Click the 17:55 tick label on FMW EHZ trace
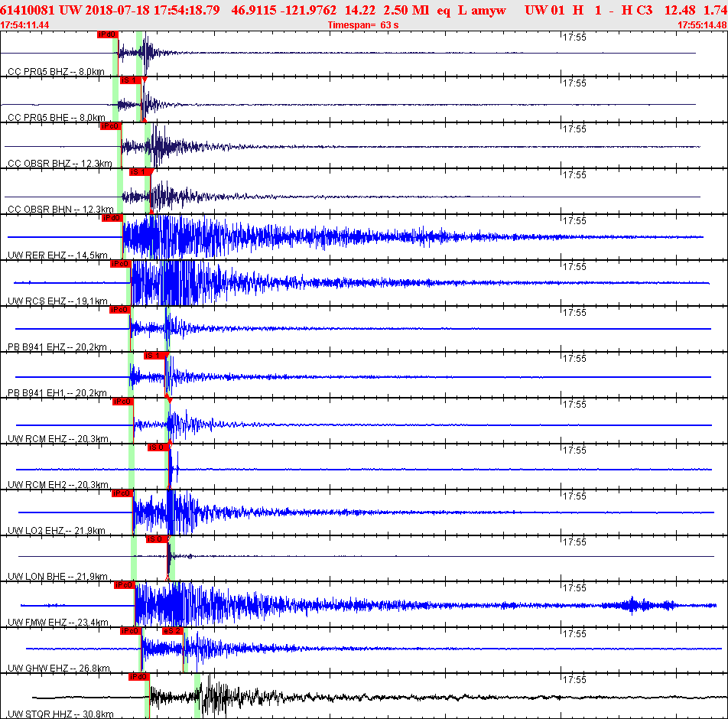 574,588
